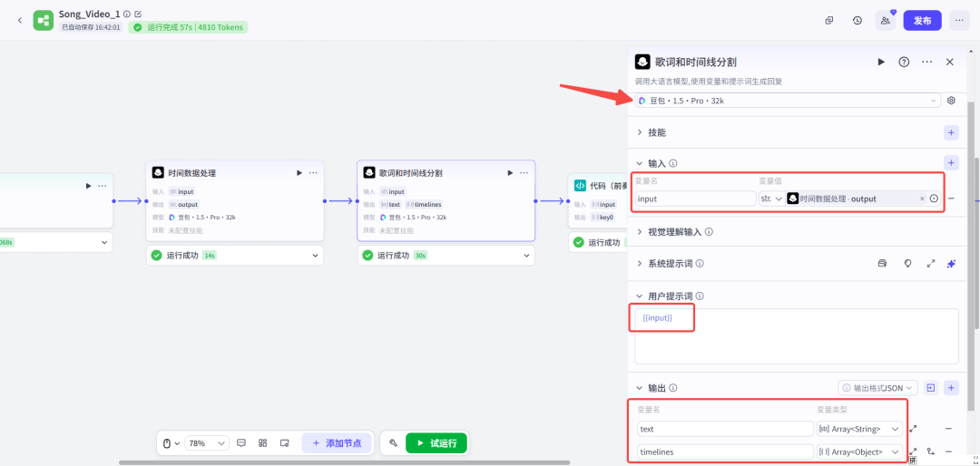Viewport: 980px width, 466px height.
Task: Open the run history clock icon
Action: point(857,20)
